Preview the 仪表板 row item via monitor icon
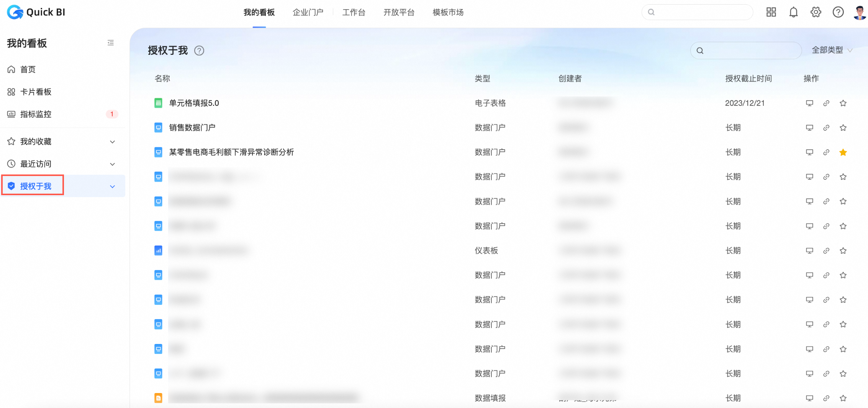The height and width of the screenshot is (408, 868). click(809, 251)
